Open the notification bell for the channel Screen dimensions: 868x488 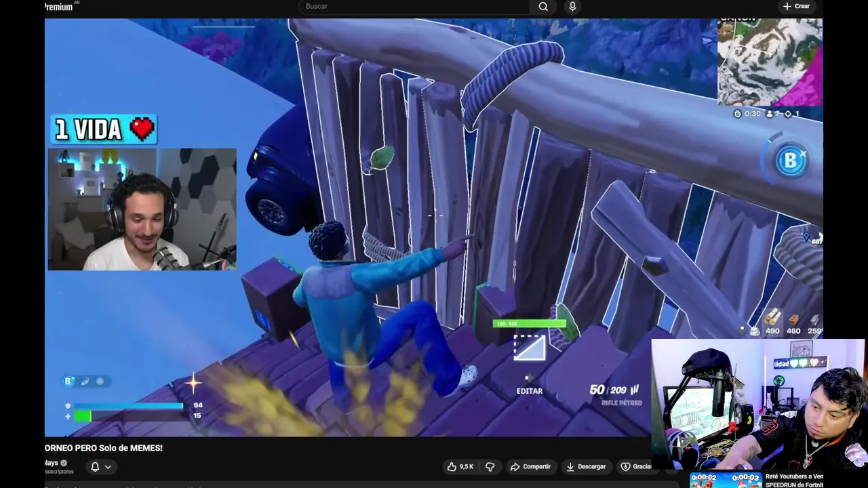tap(95, 466)
